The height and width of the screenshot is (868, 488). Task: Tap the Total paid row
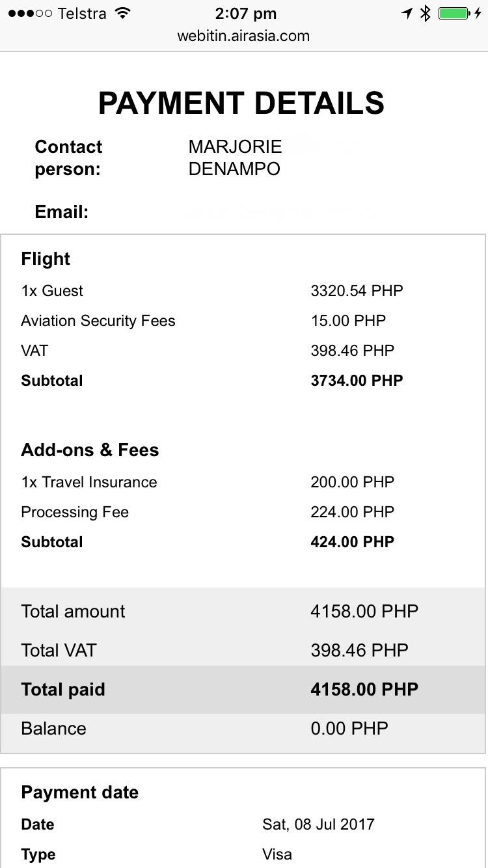tap(243, 690)
